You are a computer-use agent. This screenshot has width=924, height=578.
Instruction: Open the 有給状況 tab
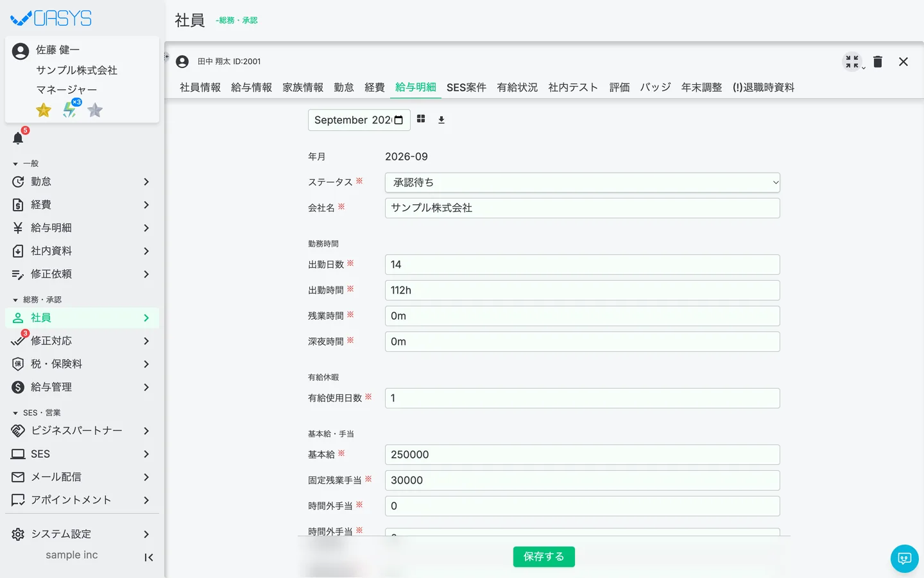(517, 87)
